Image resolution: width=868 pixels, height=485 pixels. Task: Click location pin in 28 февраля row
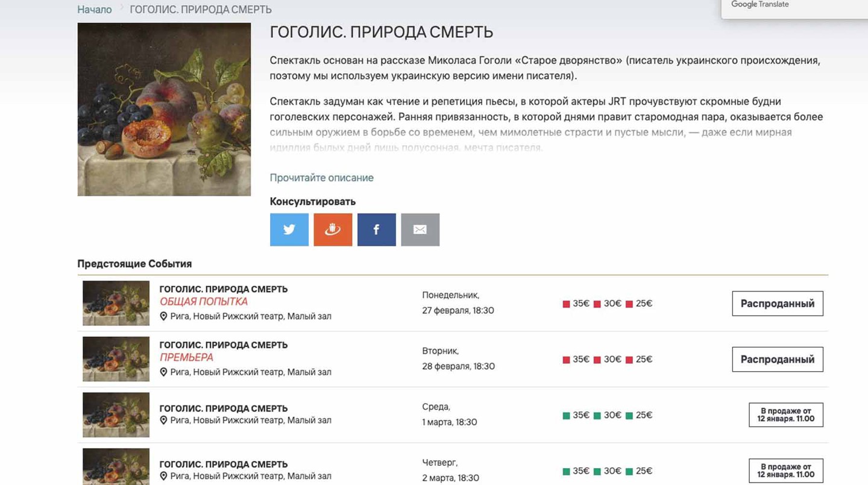coord(163,372)
